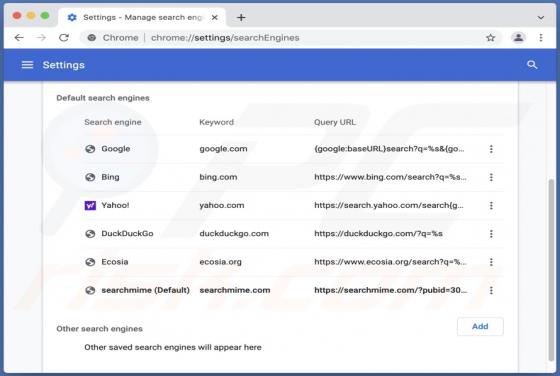Click the Bing query URL text
Viewport: 560px width, 376px height.
tap(390, 177)
